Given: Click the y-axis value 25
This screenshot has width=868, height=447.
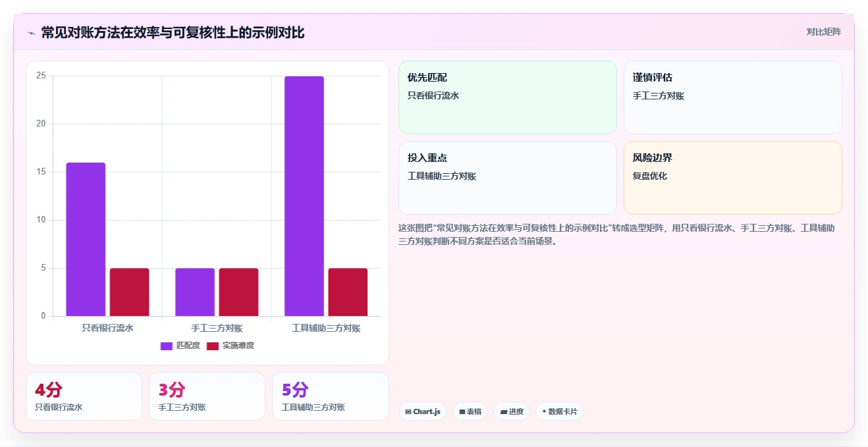Looking at the screenshot, I should point(41,76).
